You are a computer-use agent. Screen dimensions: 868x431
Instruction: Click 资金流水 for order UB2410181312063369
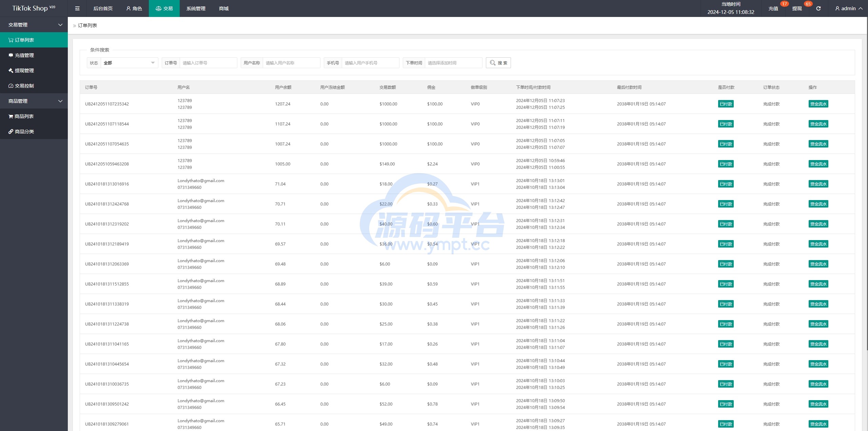[x=818, y=264]
